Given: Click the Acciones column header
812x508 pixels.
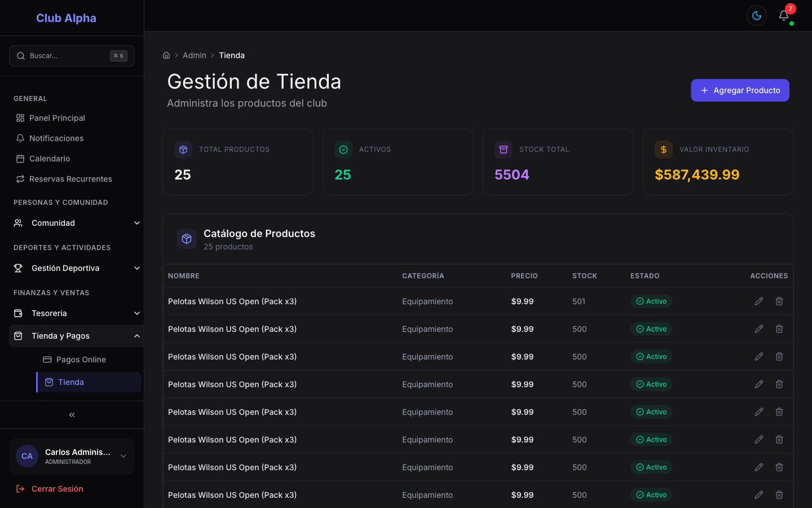Looking at the screenshot, I should (769, 276).
